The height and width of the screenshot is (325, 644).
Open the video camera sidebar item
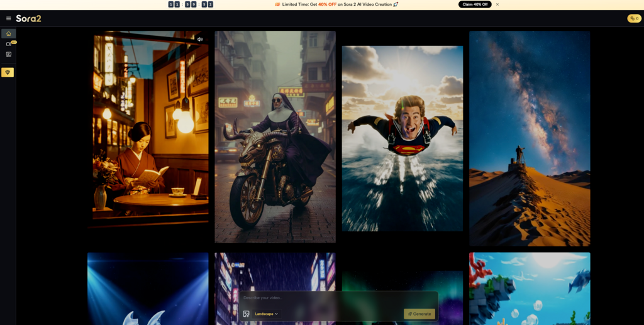tap(9, 44)
